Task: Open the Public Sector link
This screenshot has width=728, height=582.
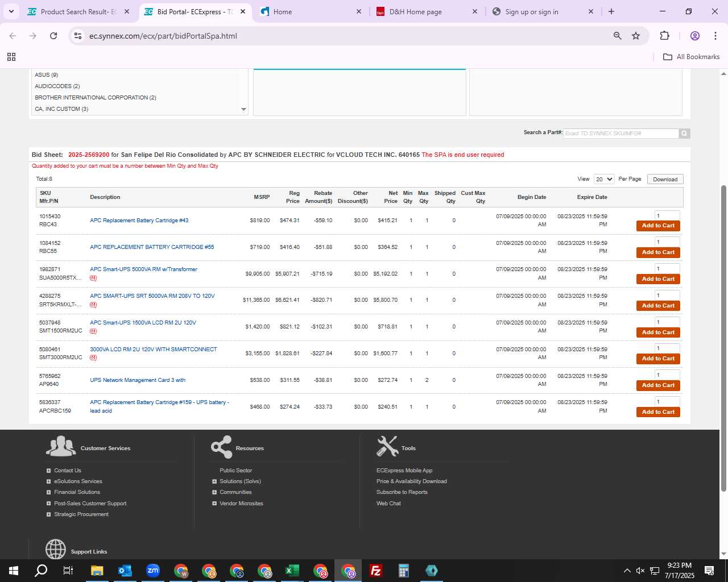Action: pos(235,471)
